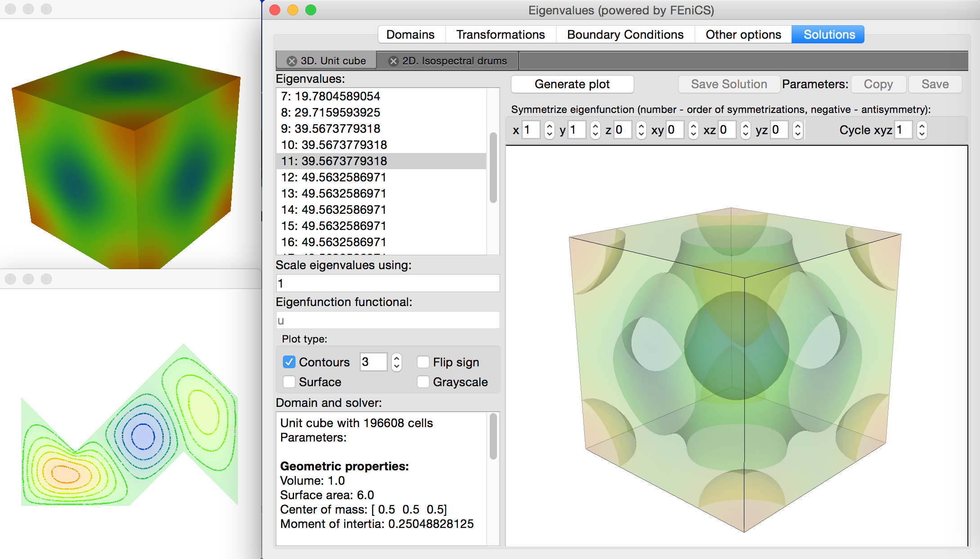Open the Boundary Conditions tab
The image size is (980, 559).
click(625, 35)
